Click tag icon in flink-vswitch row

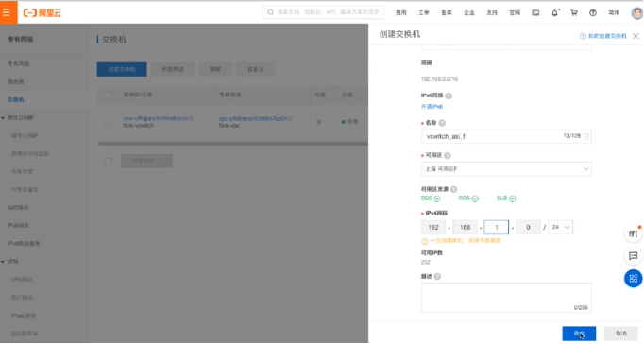[x=319, y=122]
